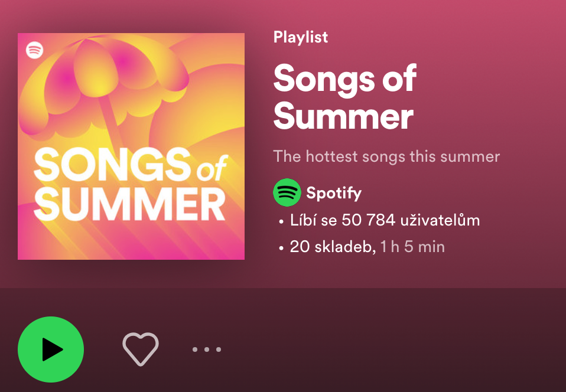This screenshot has width=566, height=392.
Task: Click the 'Playlist' type label above the title
Action: 301,37
